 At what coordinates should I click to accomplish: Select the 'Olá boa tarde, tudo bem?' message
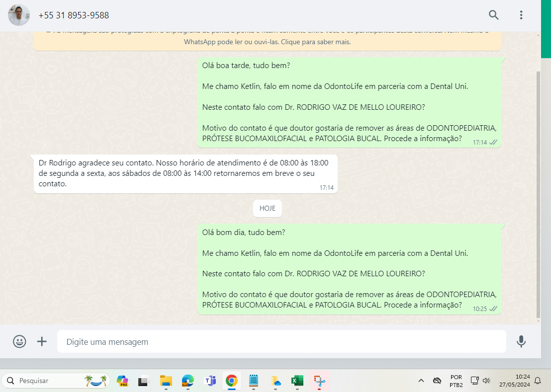pyautogui.click(x=349, y=102)
